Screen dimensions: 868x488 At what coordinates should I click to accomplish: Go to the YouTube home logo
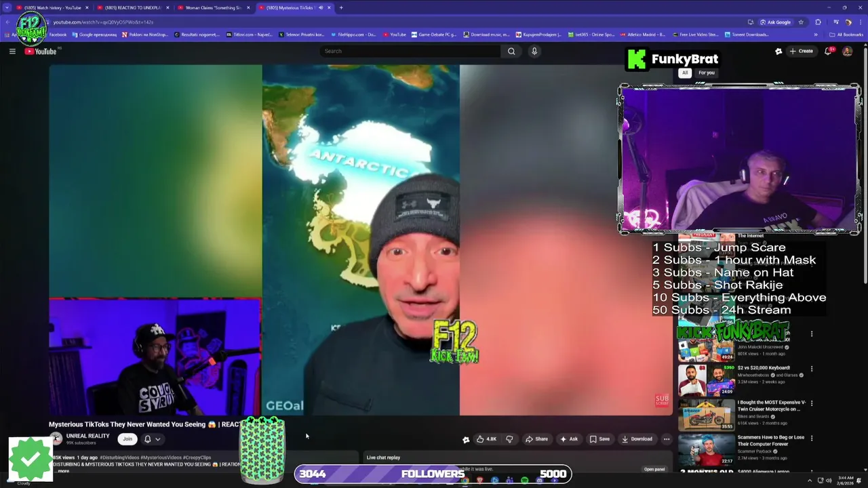pyautogui.click(x=42, y=52)
